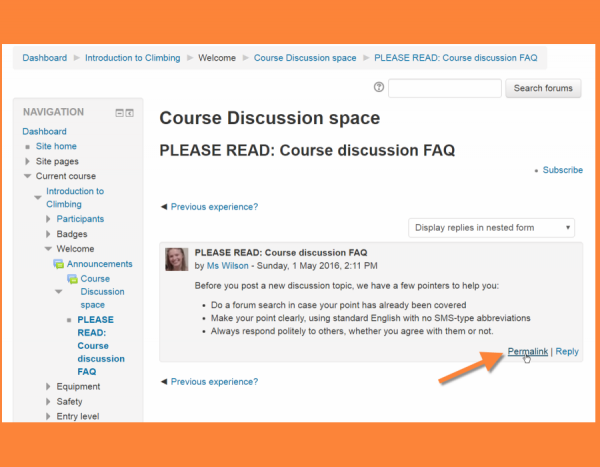Collapse the Current course tree node
This screenshot has width=600, height=467.
point(28,176)
